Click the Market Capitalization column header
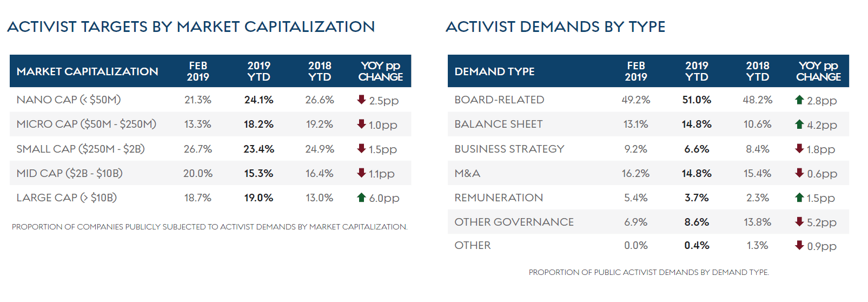The width and height of the screenshot is (868, 302). click(87, 71)
